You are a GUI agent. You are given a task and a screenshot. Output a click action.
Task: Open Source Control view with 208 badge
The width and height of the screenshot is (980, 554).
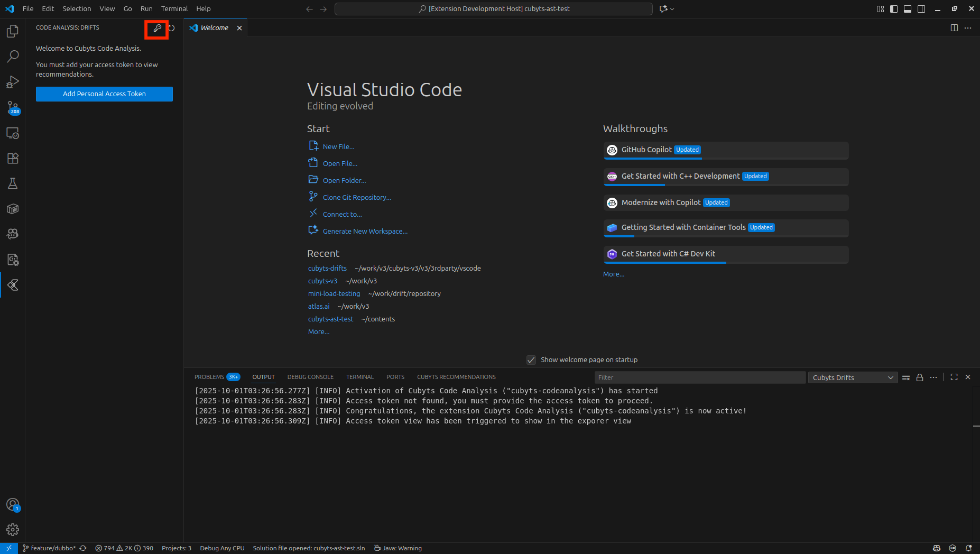[13, 108]
